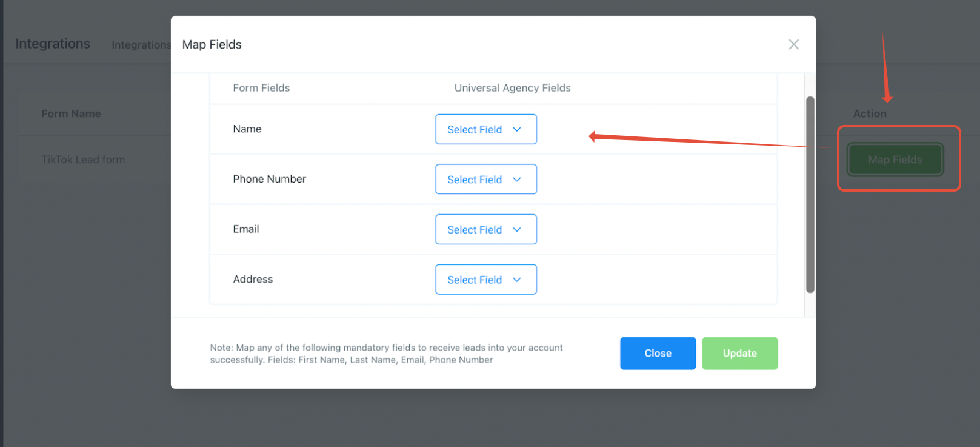Viewport: 980px width, 447px height.
Task: Click the Form Fields column heading
Action: coord(261,88)
